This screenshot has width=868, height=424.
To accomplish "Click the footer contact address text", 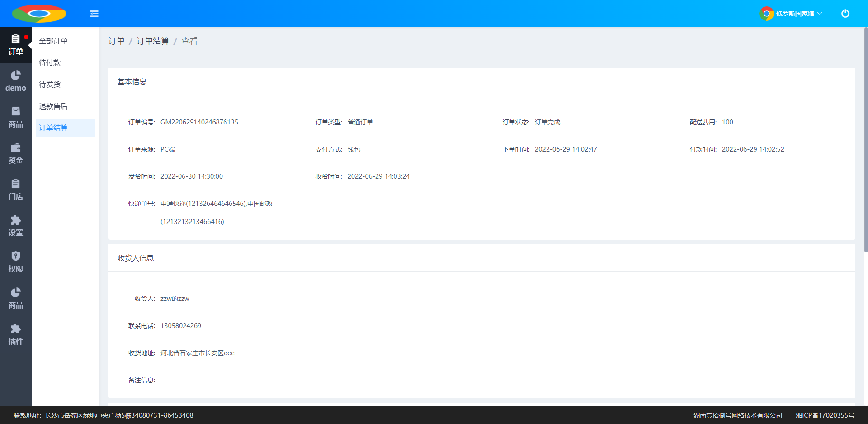I will click(104, 415).
